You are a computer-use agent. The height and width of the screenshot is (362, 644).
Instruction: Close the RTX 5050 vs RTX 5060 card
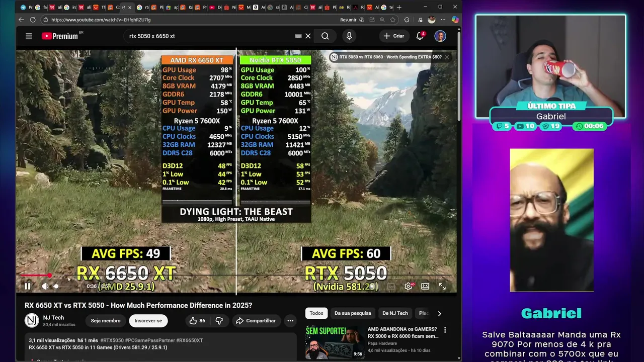coord(447,57)
